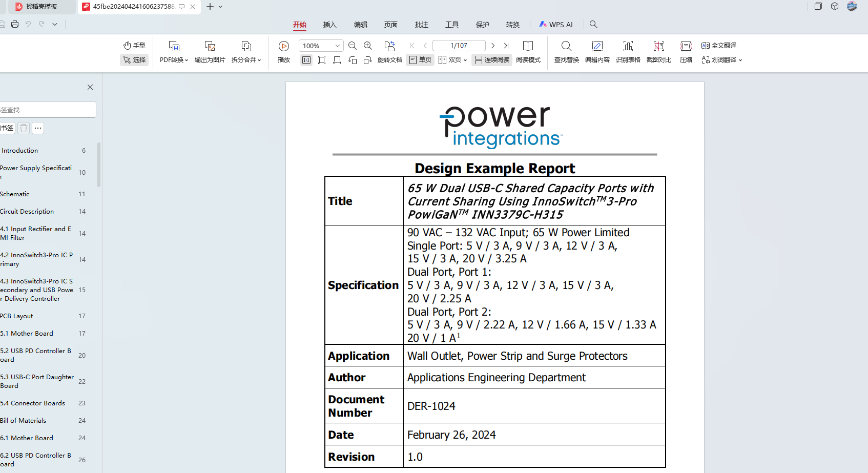Screen dimensions: 868x473
Task: Expand the new tab dropdown arrow
Action: pos(221,7)
